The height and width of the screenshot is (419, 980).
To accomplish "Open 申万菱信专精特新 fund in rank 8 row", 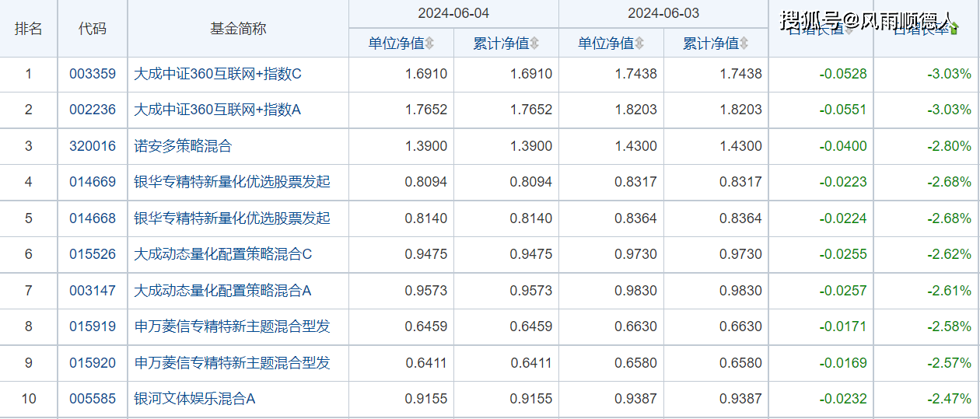I will (232, 326).
